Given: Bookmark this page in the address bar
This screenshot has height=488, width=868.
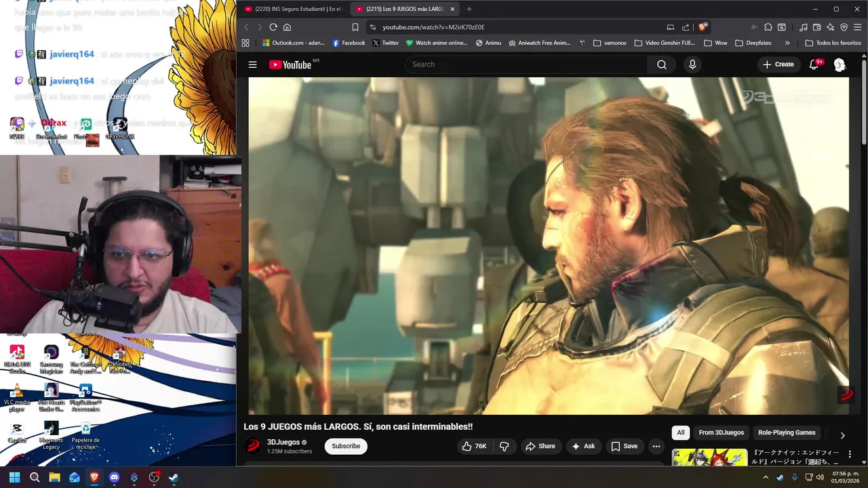Looking at the screenshot, I should 355,27.
